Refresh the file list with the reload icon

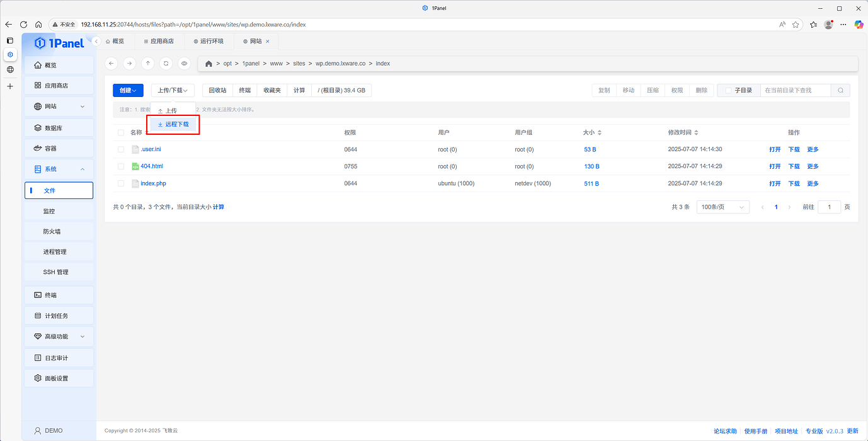(165, 63)
